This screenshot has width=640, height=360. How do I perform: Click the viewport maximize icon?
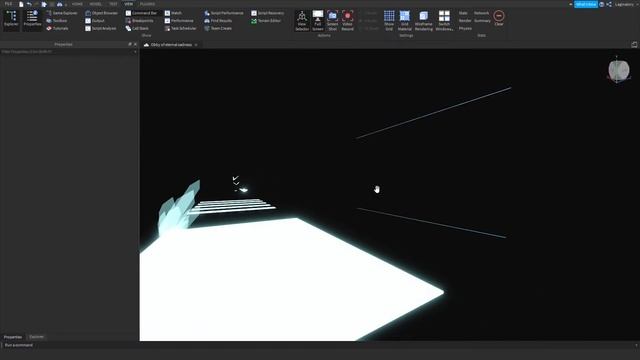[x=634, y=44]
